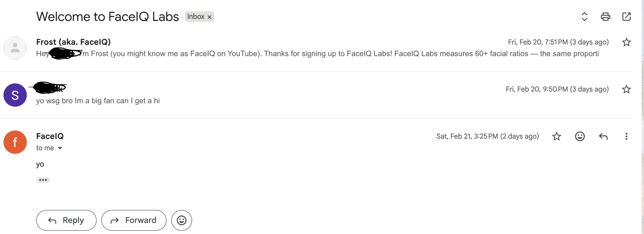The width and height of the screenshot is (644, 234).
Task: Star the 9:50 PM fan message
Action: (626, 89)
